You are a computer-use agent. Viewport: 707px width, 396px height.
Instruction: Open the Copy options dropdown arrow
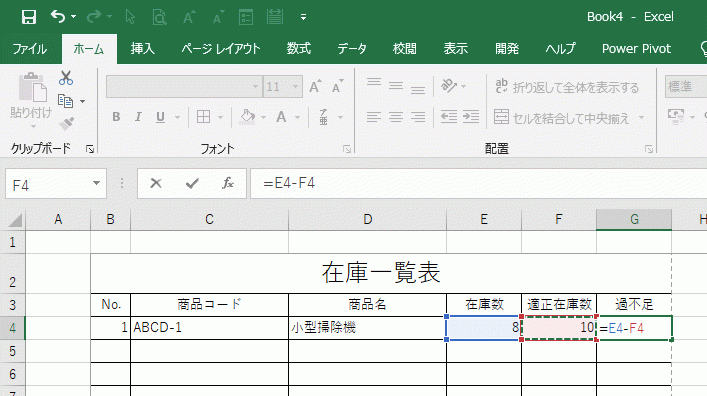coord(83,101)
